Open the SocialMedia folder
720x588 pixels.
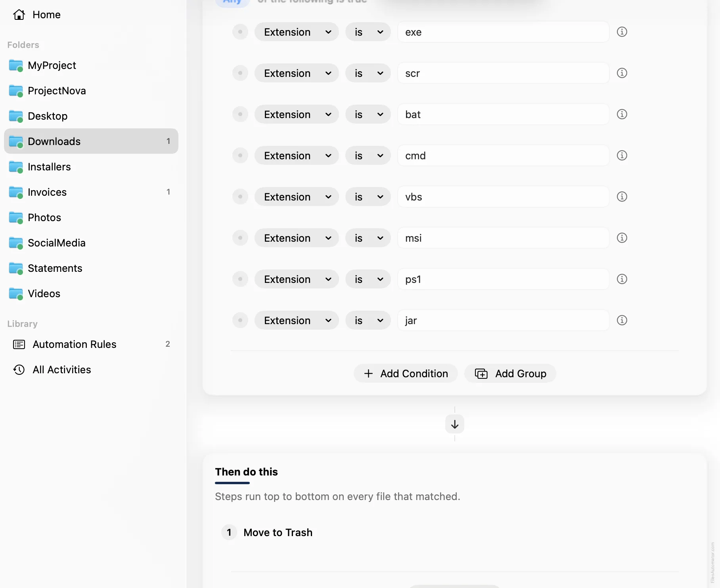[x=91, y=243]
